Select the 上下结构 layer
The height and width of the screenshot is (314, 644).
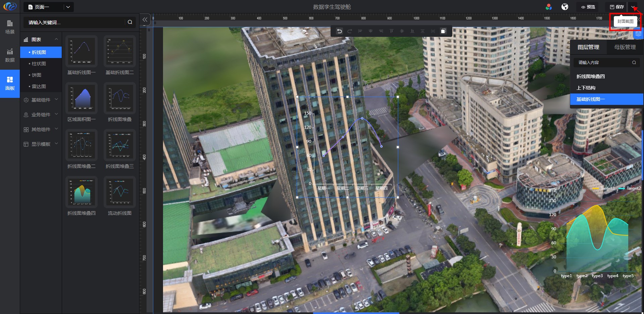[x=586, y=88]
